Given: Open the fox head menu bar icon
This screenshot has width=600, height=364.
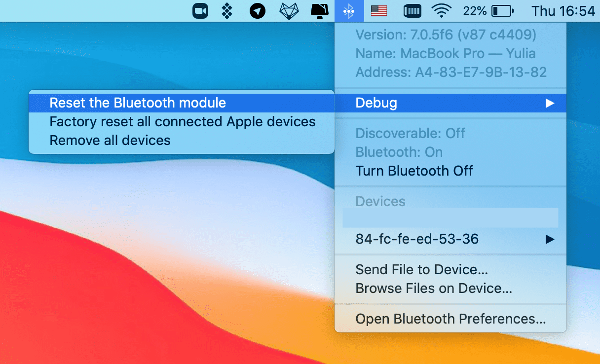Looking at the screenshot, I should pyautogui.click(x=289, y=11).
